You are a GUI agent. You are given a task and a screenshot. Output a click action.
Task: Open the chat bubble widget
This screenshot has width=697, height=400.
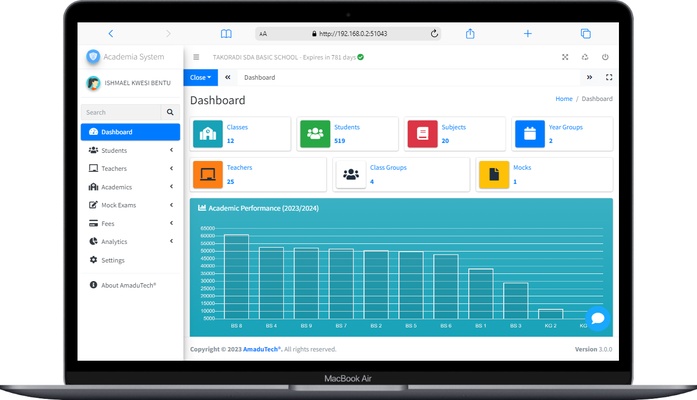pos(597,319)
